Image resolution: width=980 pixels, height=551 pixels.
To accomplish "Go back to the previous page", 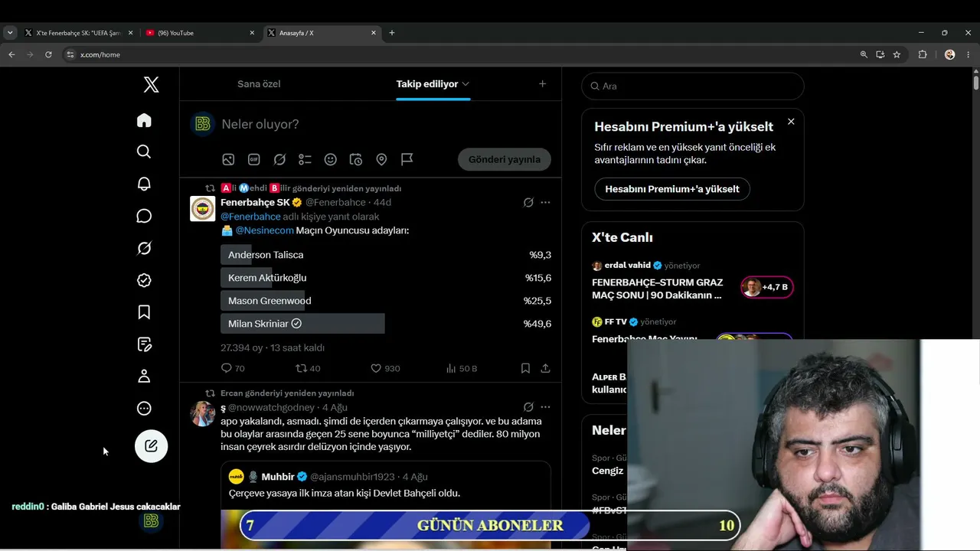I will (x=11, y=55).
